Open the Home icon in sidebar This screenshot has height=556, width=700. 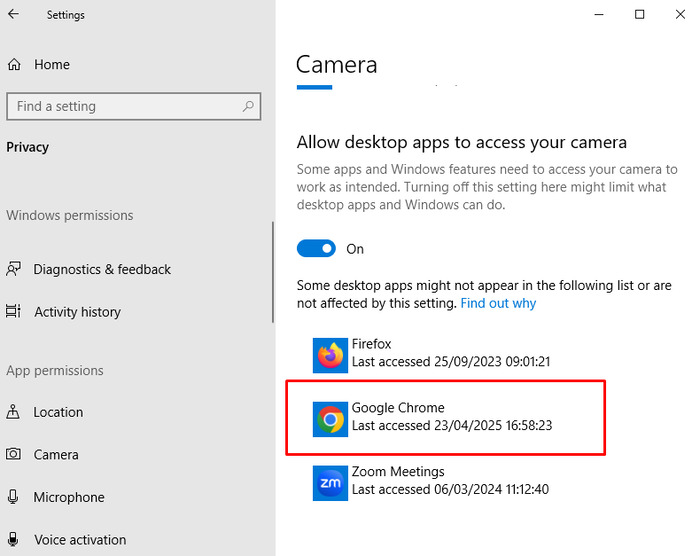pos(14,65)
